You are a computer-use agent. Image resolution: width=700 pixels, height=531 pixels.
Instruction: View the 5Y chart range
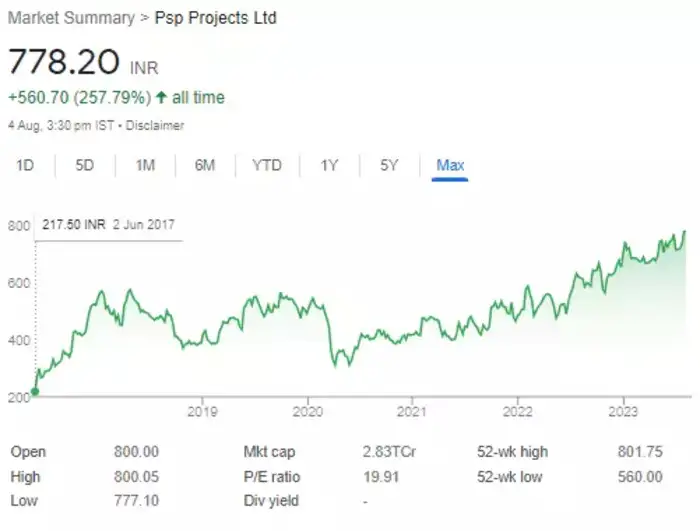(389, 166)
